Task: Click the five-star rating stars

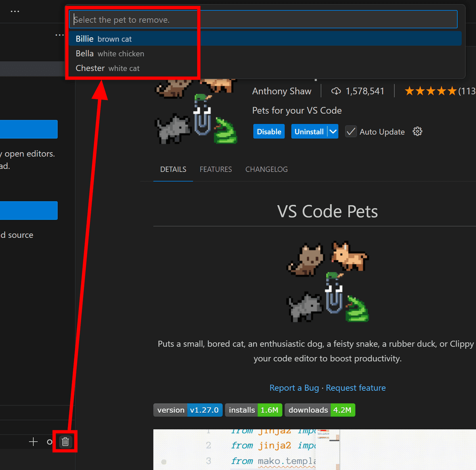Action: (430, 91)
